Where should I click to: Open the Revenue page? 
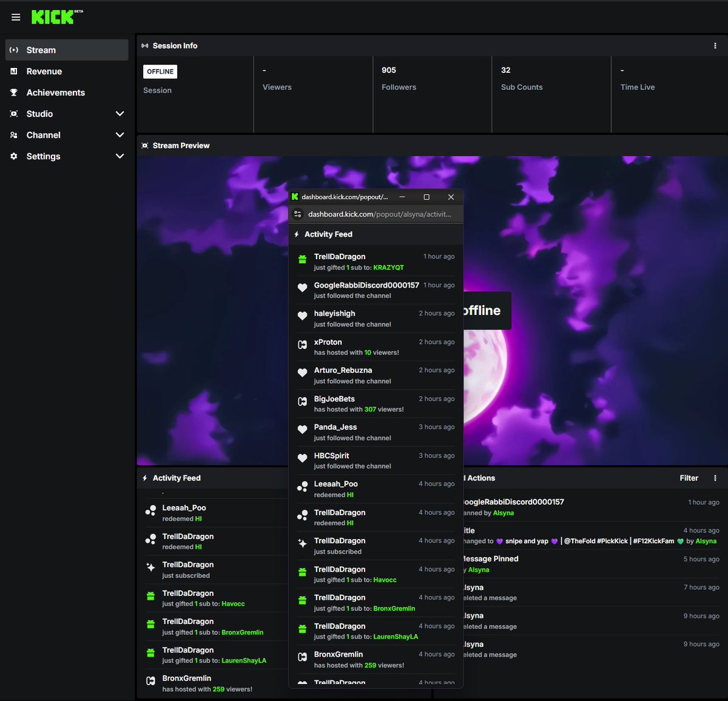pyautogui.click(x=44, y=71)
